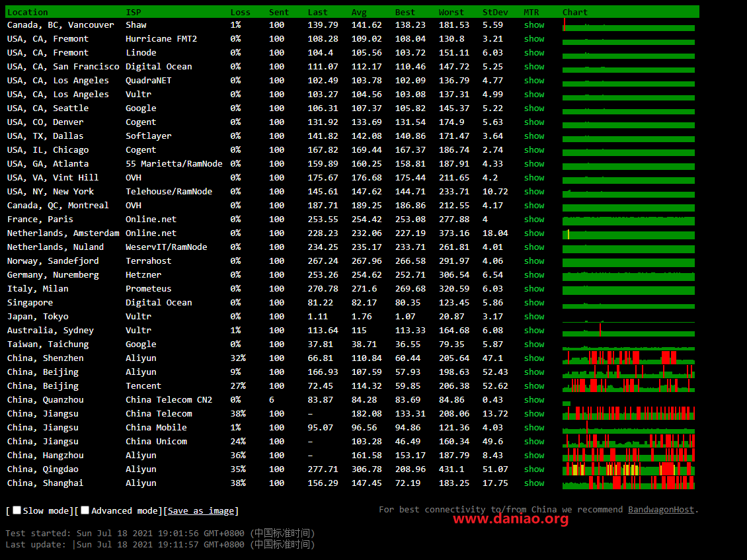Click the StDev column header
The image size is (747, 560).
pos(495,12)
